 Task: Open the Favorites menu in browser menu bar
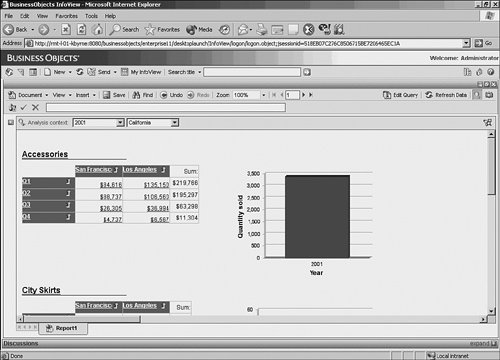click(66, 16)
